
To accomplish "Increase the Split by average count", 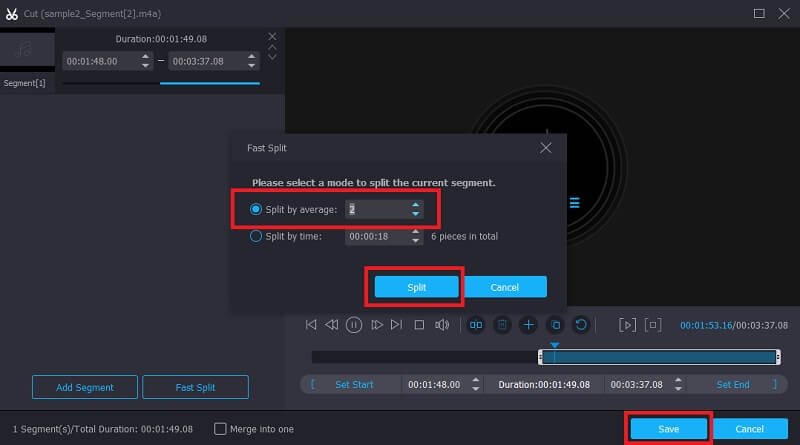I will click(x=416, y=205).
